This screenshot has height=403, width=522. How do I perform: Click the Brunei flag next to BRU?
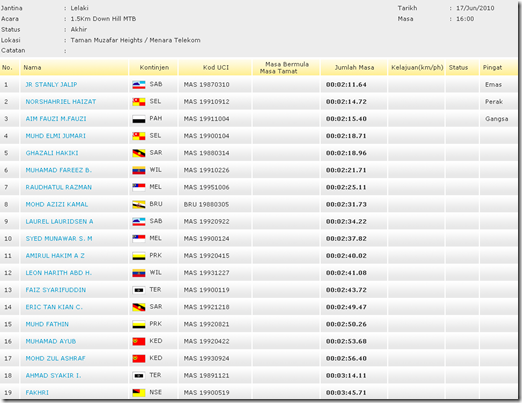139,204
